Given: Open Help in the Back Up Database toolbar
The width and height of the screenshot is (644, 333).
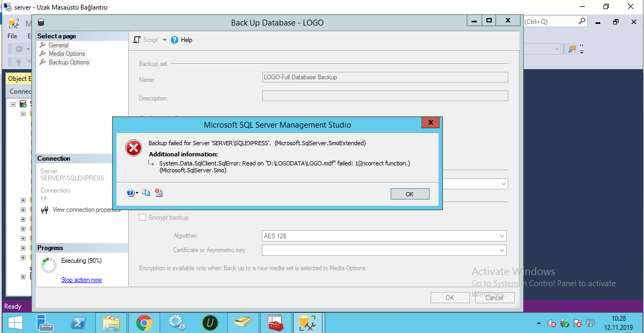Looking at the screenshot, I should click(181, 40).
